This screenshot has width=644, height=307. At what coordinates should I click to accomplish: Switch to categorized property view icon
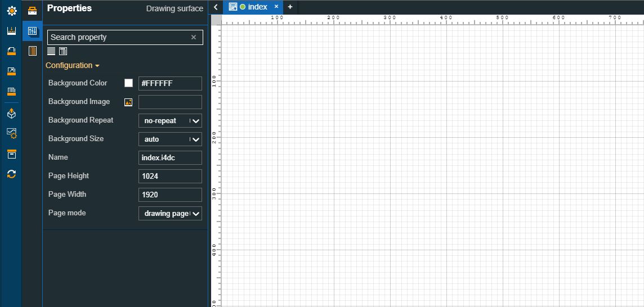tap(63, 51)
